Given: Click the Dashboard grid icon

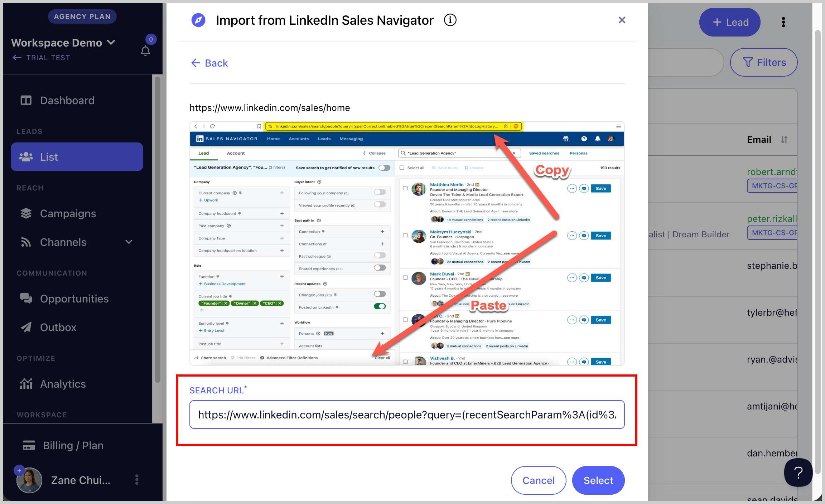Looking at the screenshot, I should 26,100.
